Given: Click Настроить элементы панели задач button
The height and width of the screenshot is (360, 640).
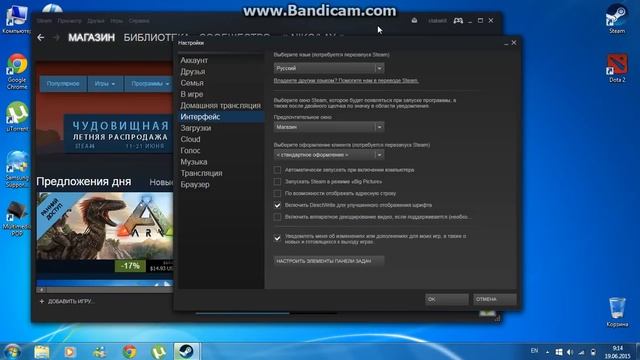Looking at the screenshot, I should pyautogui.click(x=329, y=261).
